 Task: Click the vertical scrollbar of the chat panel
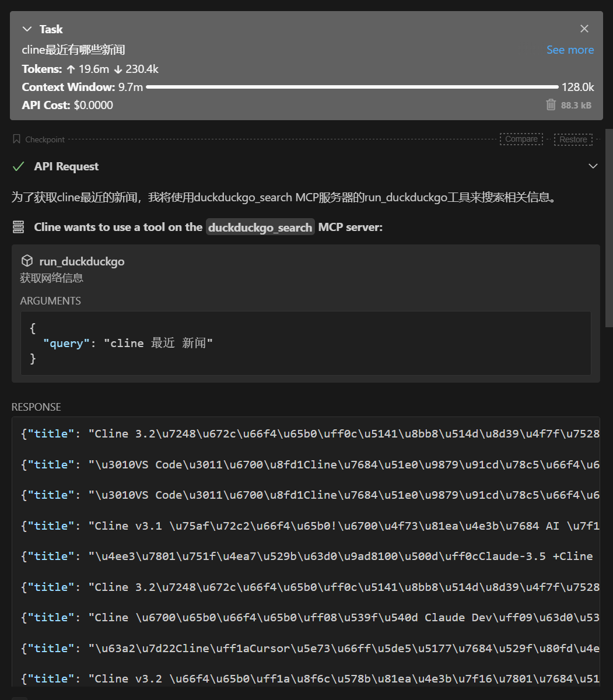point(609,228)
